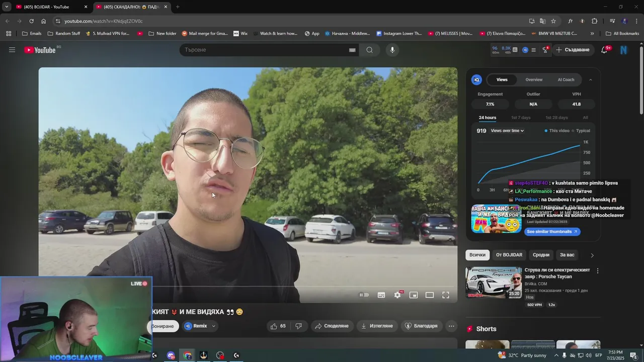Switch to vidIQ Views tab
The width and height of the screenshot is (644, 362).
[x=502, y=79]
